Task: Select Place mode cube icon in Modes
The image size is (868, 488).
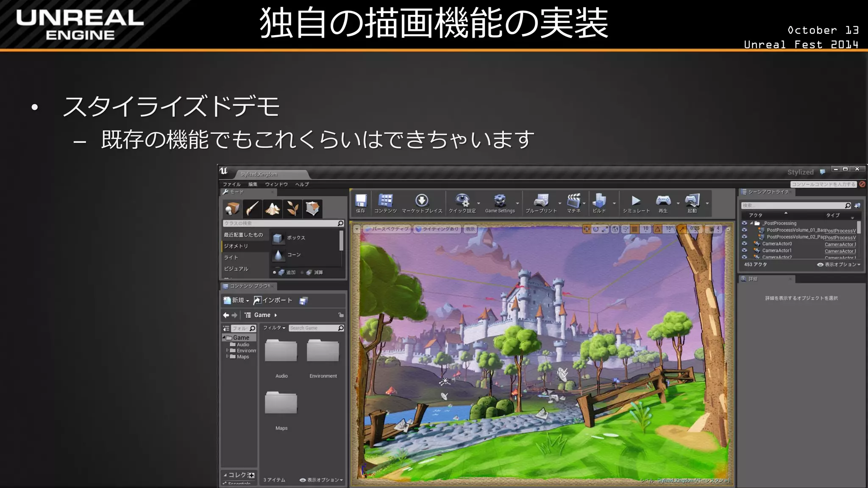Action: coord(232,208)
